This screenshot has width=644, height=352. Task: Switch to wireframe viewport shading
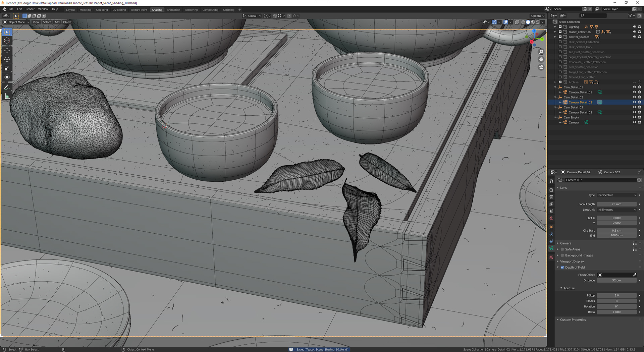click(523, 22)
